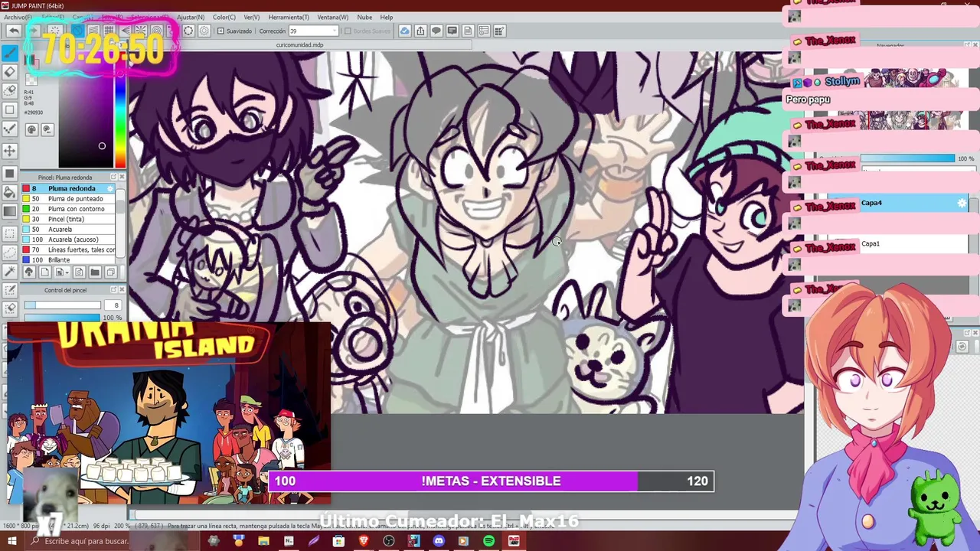Select the Brush tool in left toolbar

10,52
